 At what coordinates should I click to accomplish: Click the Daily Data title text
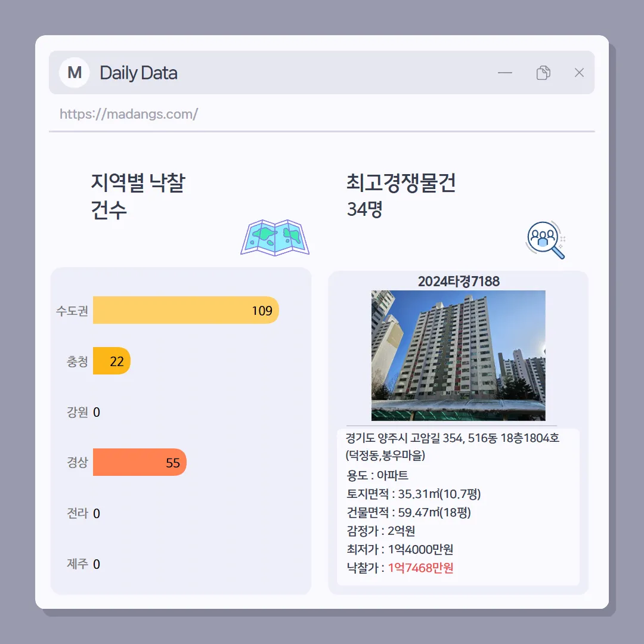point(138,73)
